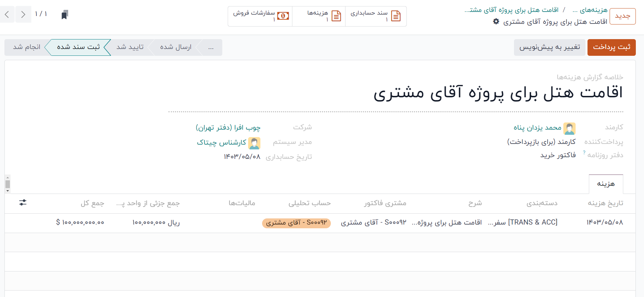Click the avatar of محمد یزدان پناه
644x297 pixels.
coord(569,129)
